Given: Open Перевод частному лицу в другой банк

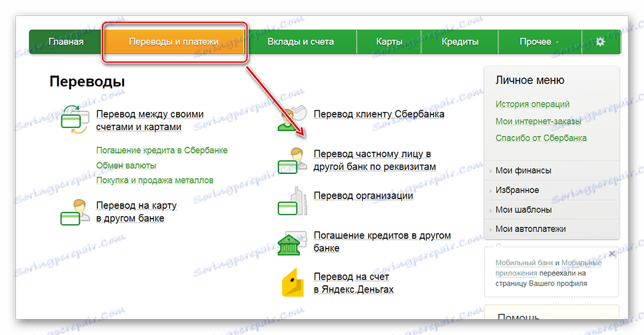Looking at the screenshot, I should [375, 160].
